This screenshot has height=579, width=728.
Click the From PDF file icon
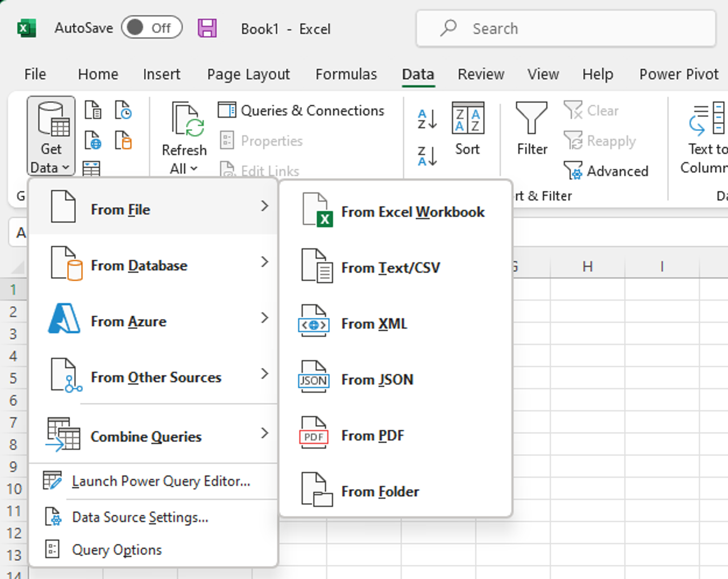point(314,433)
